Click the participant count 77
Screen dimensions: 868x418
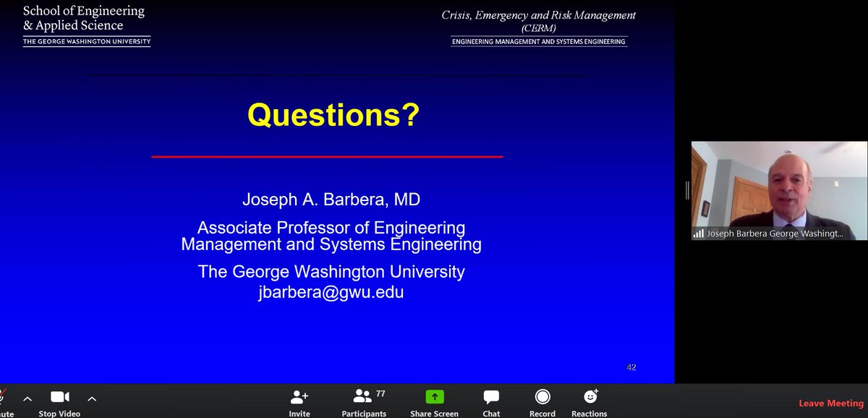pyautogui.click(x=380, y=393)
